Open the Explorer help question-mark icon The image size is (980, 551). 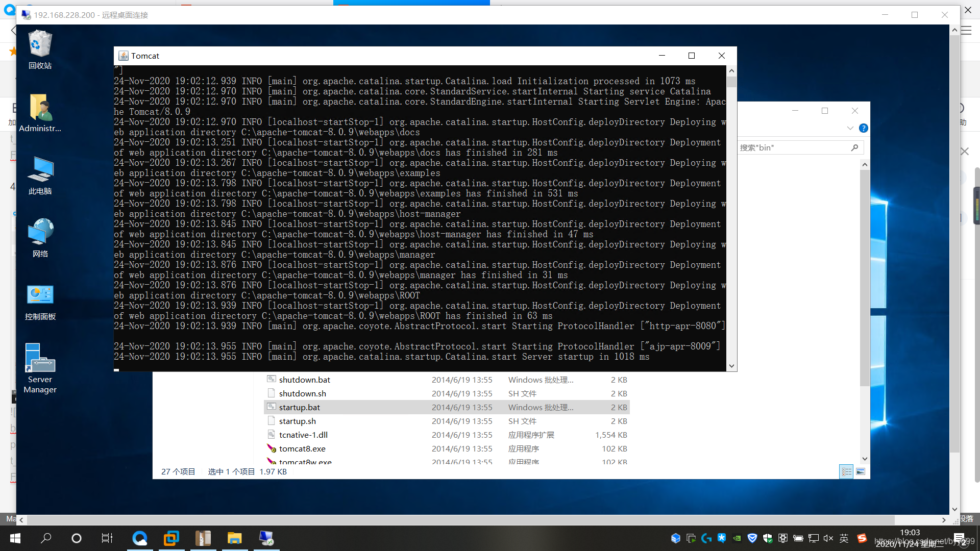[863, 128]
